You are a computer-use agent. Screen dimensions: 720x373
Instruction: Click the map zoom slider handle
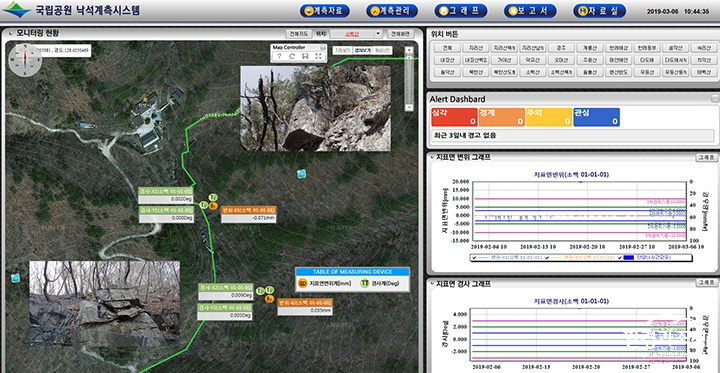pos(409,57)
